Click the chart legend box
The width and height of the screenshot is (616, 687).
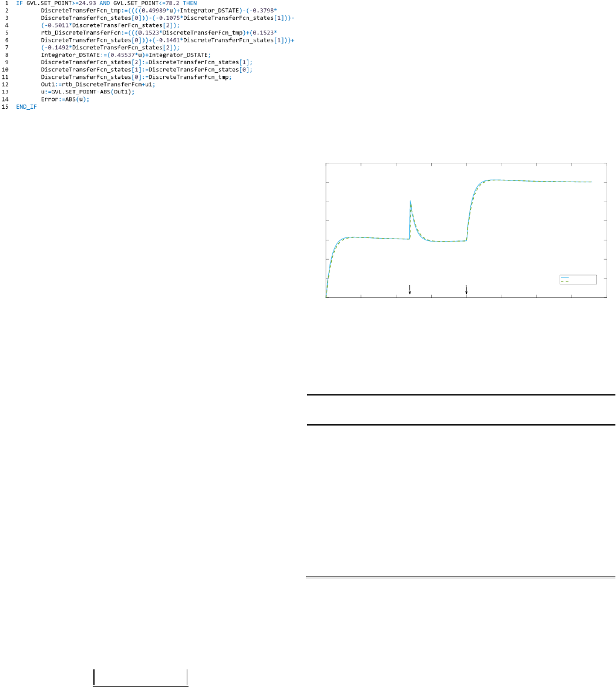point(577,279)
